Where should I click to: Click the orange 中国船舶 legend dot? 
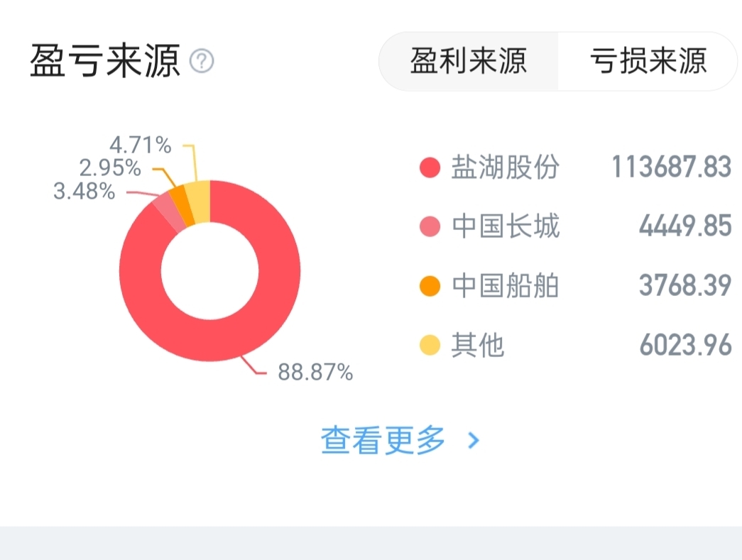click(x=430, y=286)
